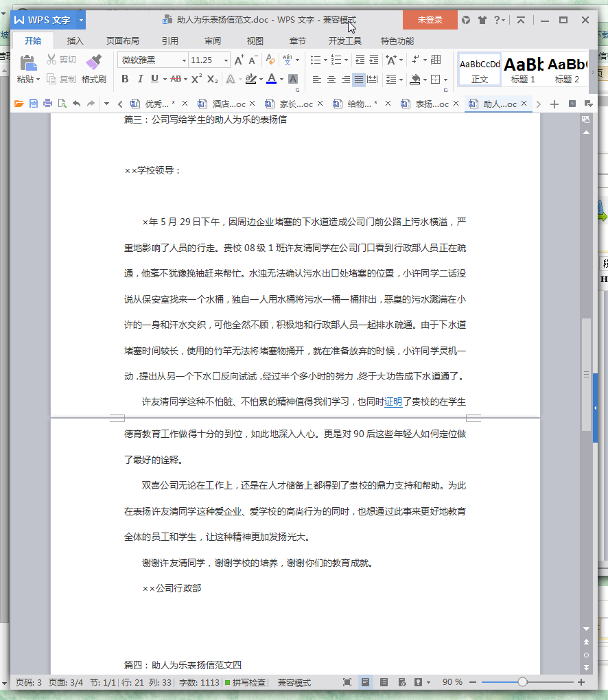
Task: Select the Format Painter brush
Action: point(94,62)
